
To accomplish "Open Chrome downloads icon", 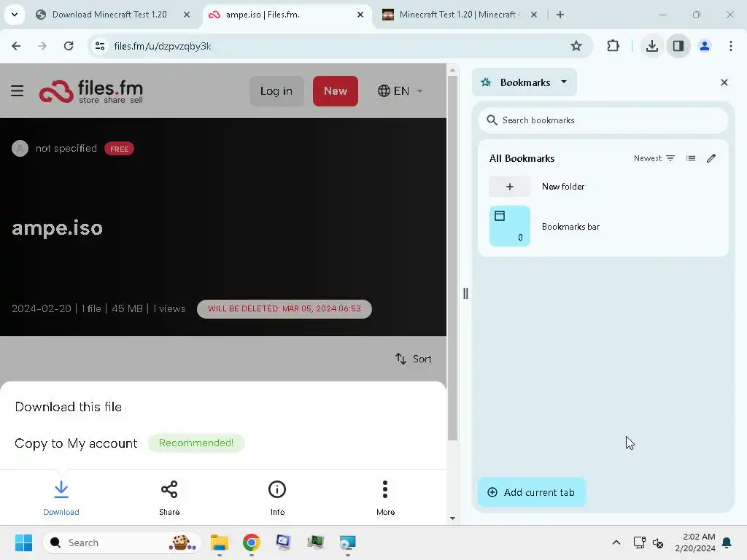I will [x=652, y=46].
